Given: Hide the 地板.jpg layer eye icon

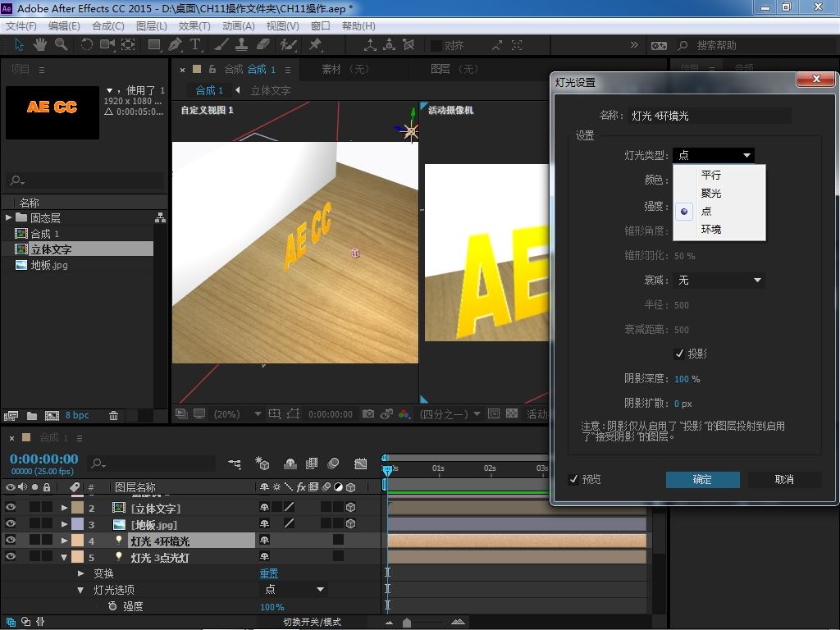Looking at the screenshot, I should (x=10, y=523).
